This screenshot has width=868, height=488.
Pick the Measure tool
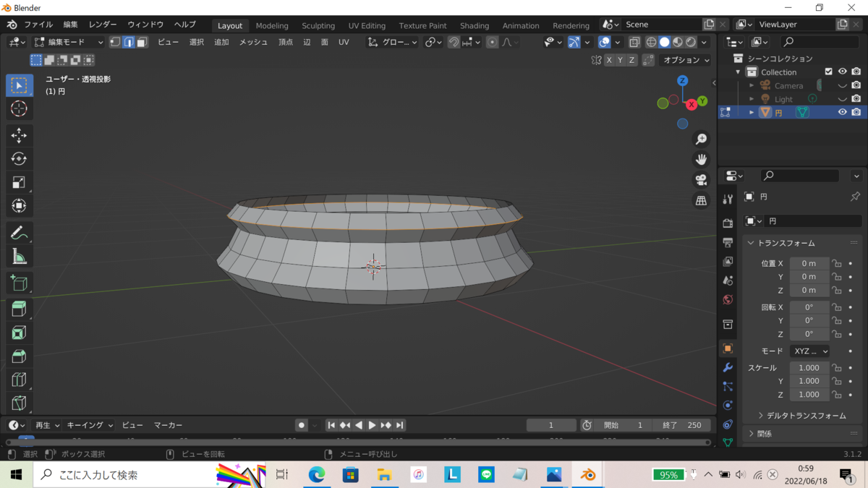pos(20,257)
